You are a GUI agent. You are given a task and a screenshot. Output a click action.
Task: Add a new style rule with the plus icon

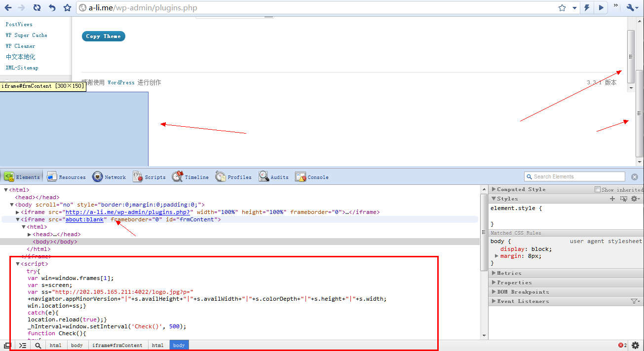coord(612,199)
